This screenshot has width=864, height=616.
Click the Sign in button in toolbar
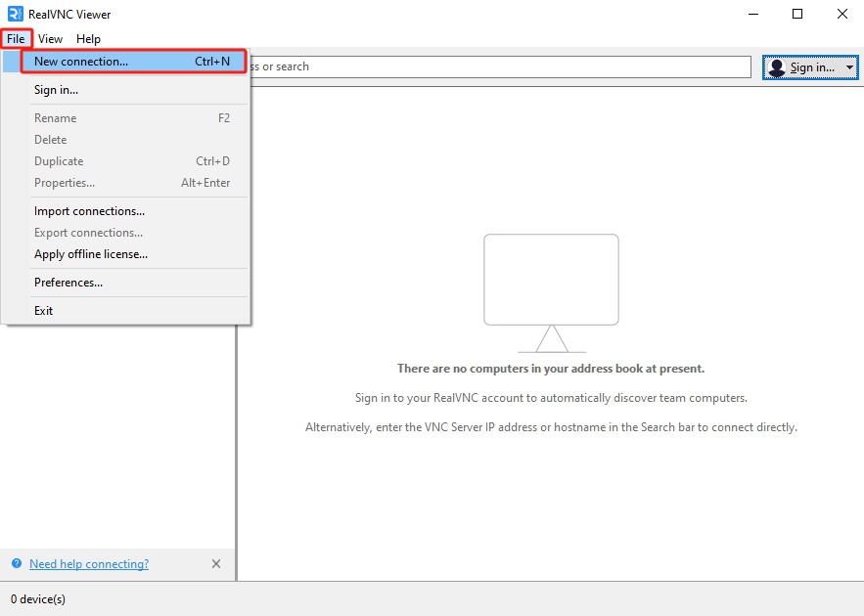(802, 67)
